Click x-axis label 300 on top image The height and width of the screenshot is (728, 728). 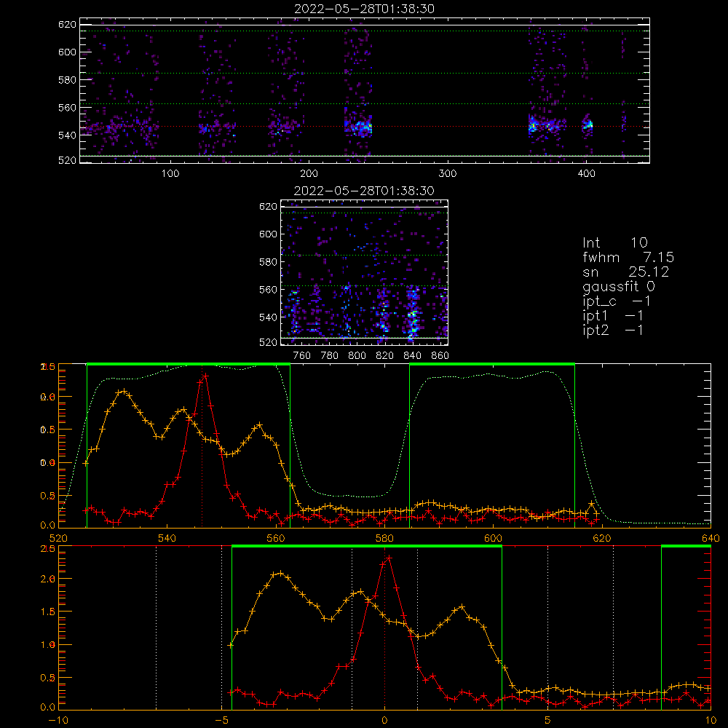pyautogui.click(x=448, y=174)
